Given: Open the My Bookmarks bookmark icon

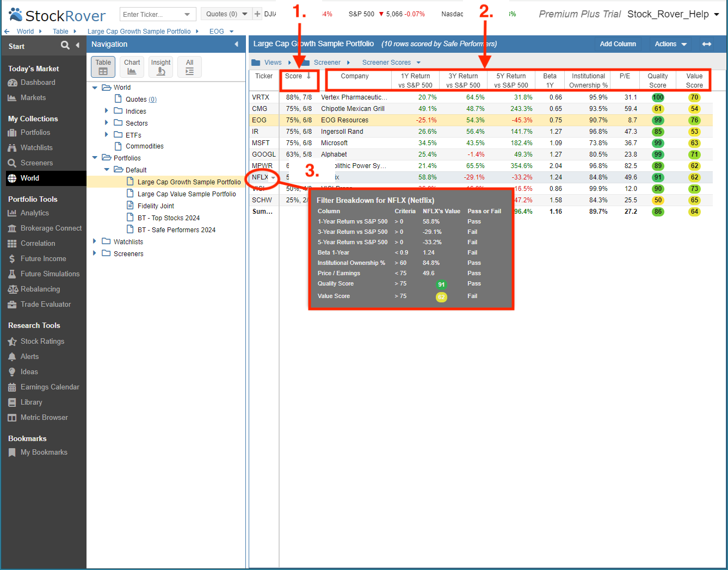Looking at the screenshot, I should (x=12, y=453).
